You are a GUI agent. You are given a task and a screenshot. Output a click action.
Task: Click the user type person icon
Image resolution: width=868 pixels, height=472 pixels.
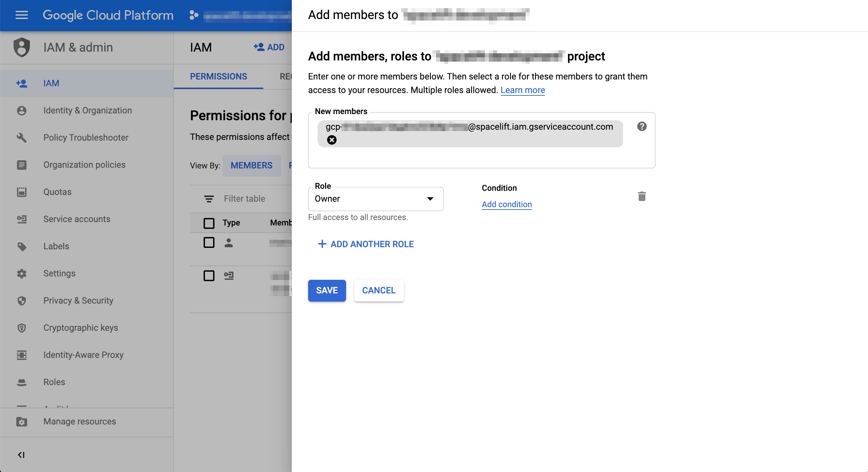[x=229, y=242]
